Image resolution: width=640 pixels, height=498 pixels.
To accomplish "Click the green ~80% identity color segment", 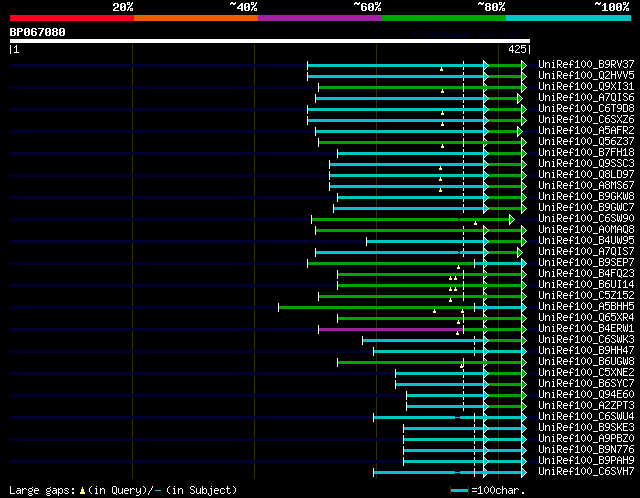I will point(444,18).
